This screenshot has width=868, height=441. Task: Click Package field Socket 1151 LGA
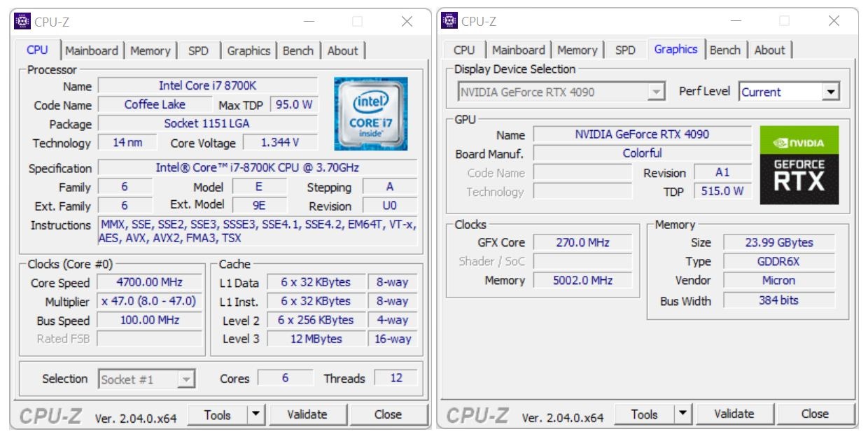point(208,124)
